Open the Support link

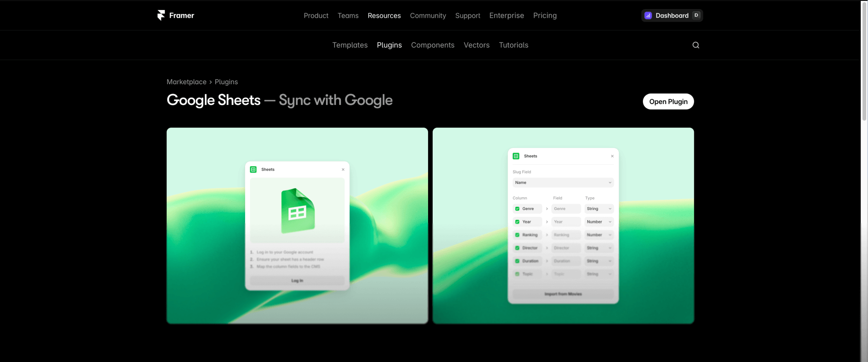(467, 16)
